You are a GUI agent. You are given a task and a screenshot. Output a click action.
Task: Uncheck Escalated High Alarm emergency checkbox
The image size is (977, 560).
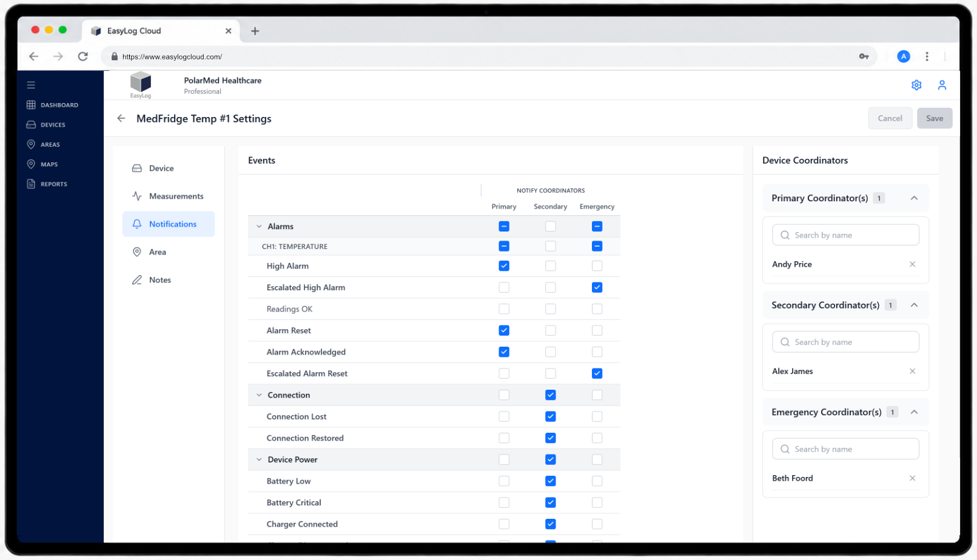click(x=597, y=287)
